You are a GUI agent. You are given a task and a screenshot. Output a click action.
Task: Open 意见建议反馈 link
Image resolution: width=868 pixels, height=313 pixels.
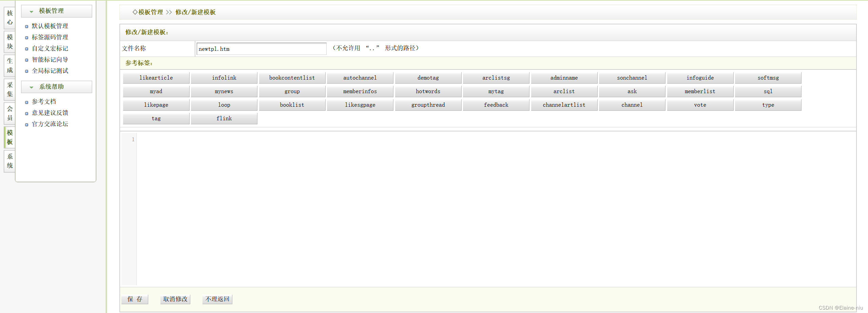[x=50, y=113]
